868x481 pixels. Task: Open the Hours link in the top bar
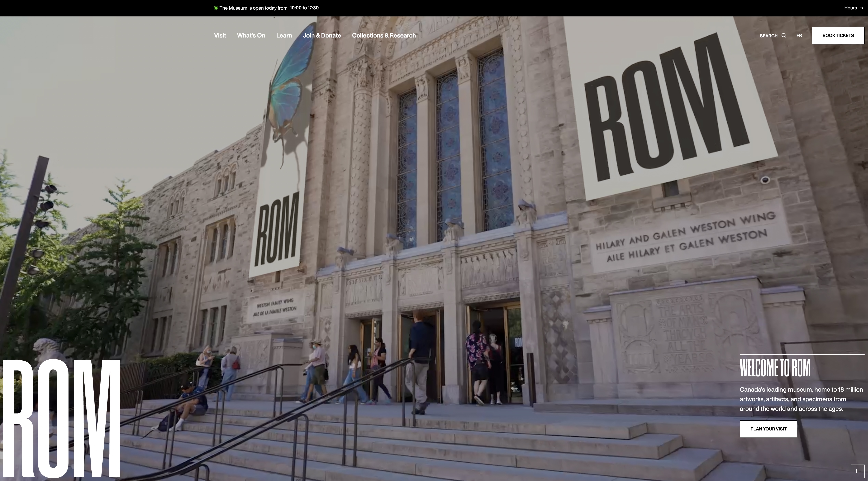click(x=853, y=8)
